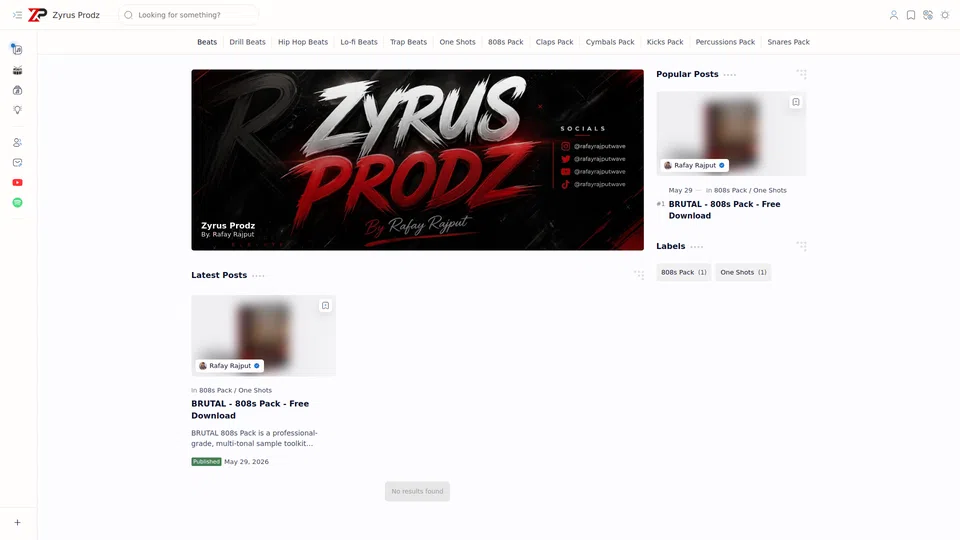Screen dimensions: 960x540
Task: Click Rafay Rajput author badge in Popular Posts
Action: click(x=694, y=165)
